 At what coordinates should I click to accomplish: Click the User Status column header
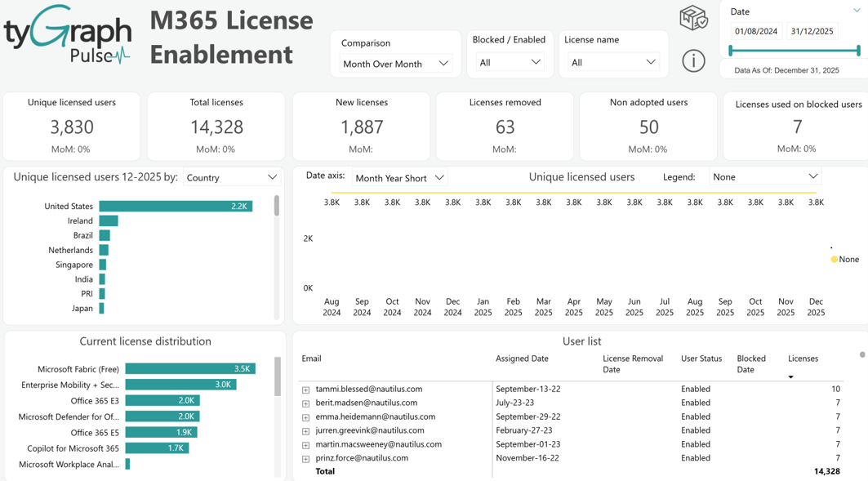click(x=701, y=359)
